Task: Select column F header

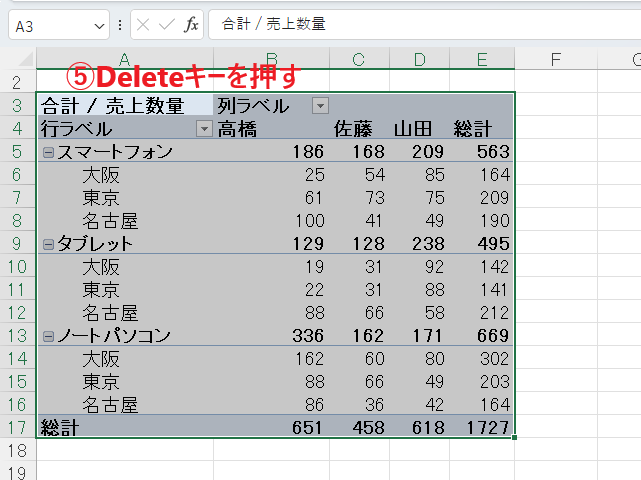Action: pyautogui.click(x=556, y=59)
